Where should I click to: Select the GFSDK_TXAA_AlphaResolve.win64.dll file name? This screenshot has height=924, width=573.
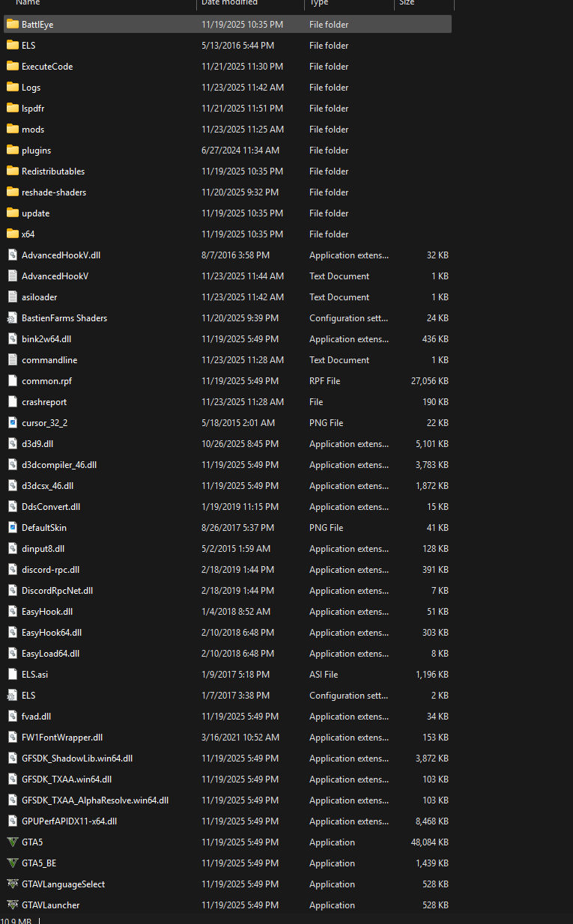[x=95, y=800]
